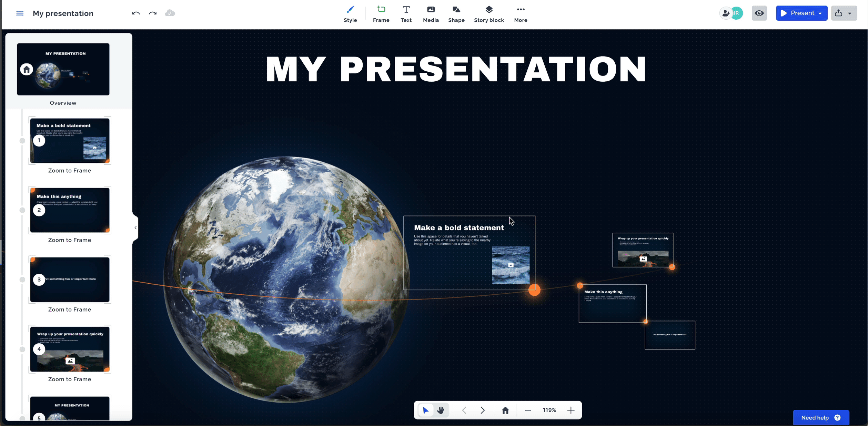868x426 pixels.
Task: Click the home icon on Overview thumbnail
Action: pos(27,69)
